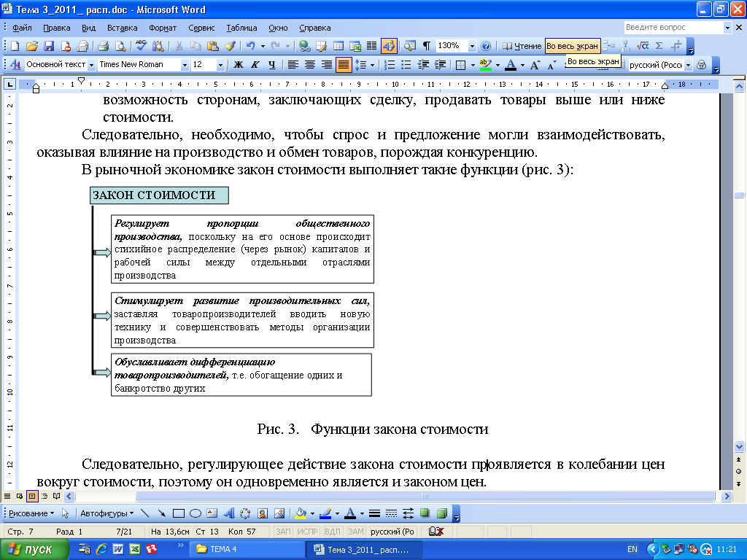Open Print Preview with the magnifier page icon
Screen dimensions: 747x560
pos(120,46)
